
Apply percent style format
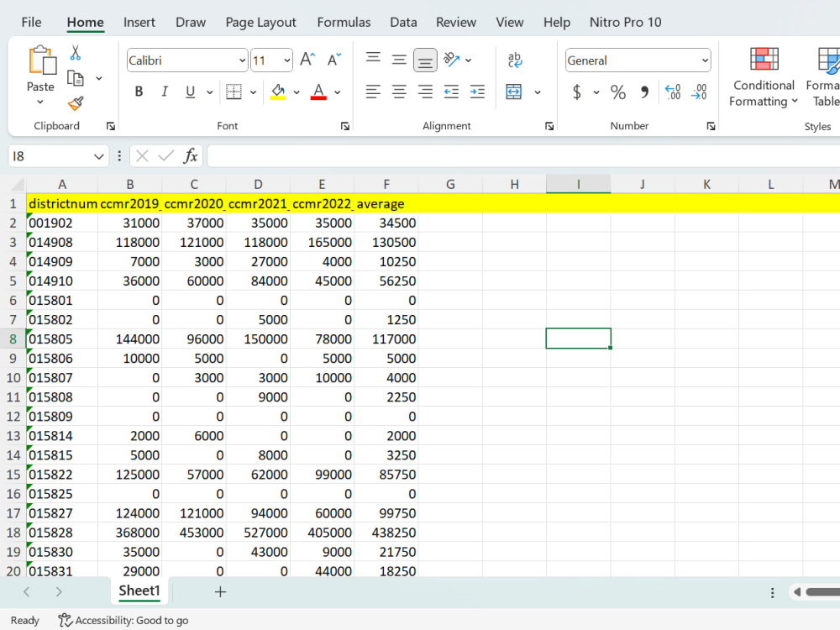coord(617,92)
